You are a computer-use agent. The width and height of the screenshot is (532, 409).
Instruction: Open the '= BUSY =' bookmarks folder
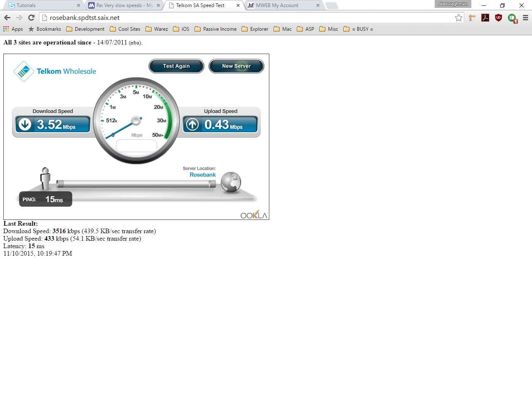[358, 29]
